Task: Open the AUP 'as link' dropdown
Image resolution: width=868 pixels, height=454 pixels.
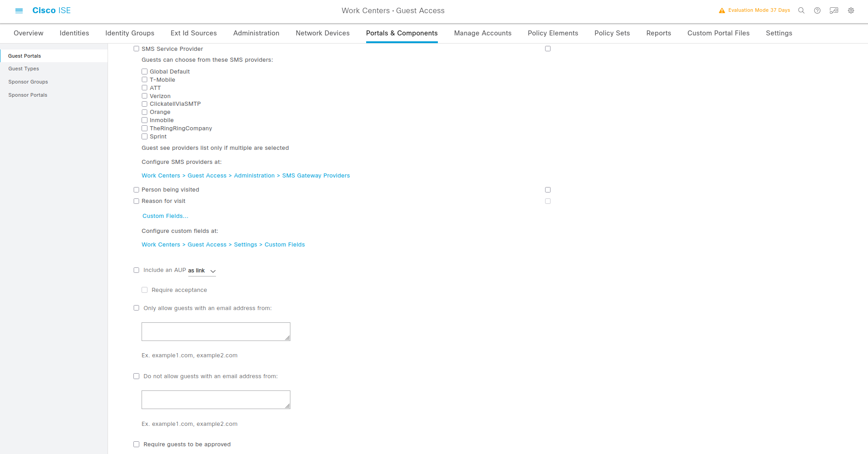Action: tap(202, 271)
